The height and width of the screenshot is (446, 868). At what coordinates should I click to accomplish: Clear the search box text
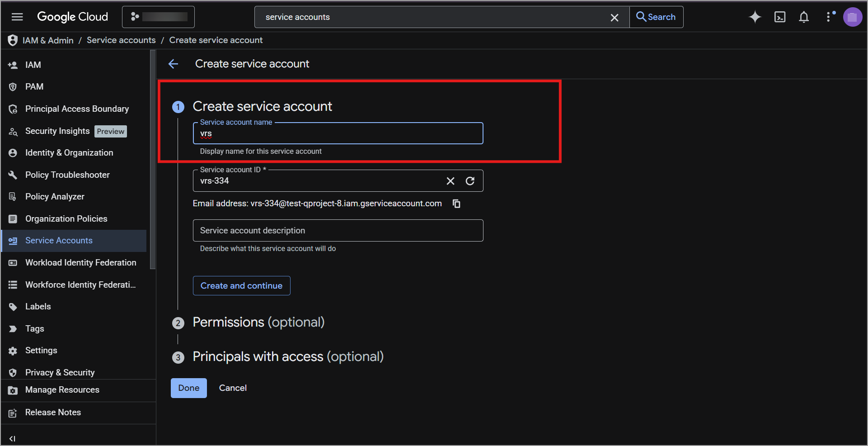click(615, 17)
